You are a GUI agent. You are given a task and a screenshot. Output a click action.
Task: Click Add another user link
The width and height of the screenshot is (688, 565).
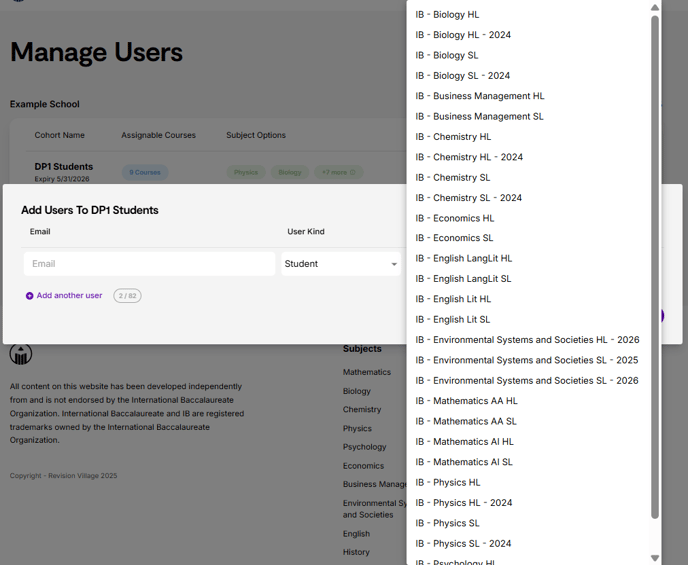pyautogui.click(x=69, y=296)
